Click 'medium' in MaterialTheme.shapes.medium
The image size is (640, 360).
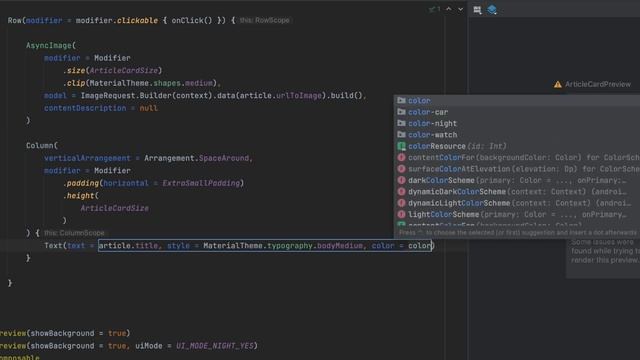tap(199, 83)
